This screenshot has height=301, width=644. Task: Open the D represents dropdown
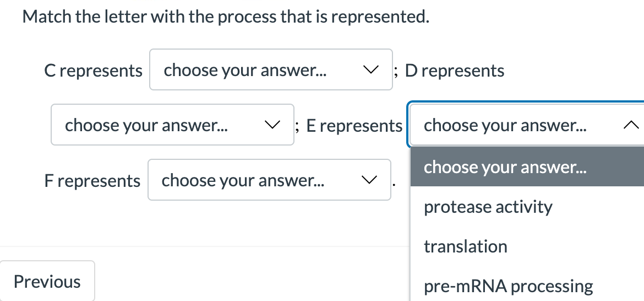click(172, 125)
